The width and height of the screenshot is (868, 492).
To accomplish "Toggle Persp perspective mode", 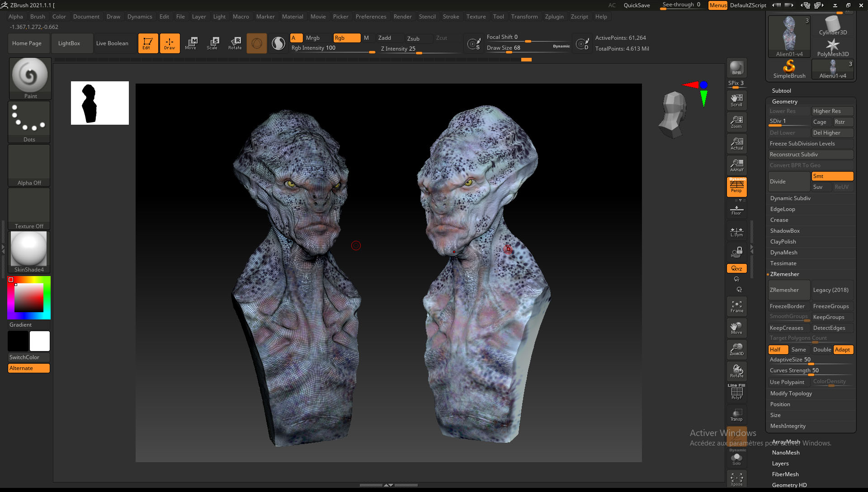I will [x=736, y=187].
